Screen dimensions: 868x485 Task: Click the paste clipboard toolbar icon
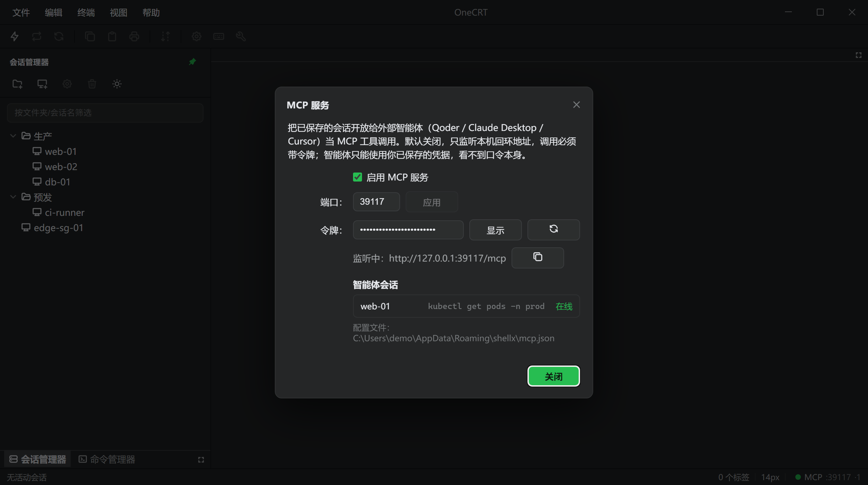tap(112, 36)
